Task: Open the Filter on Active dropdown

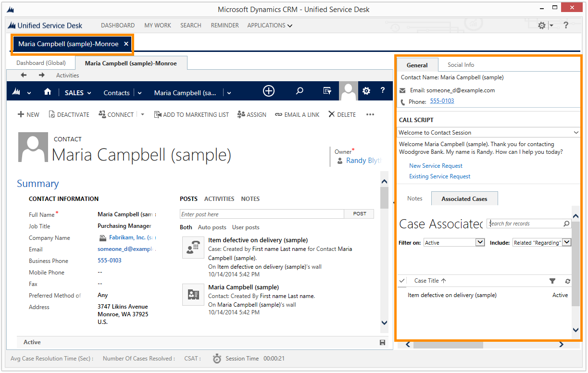Action: tap(453, 243)
